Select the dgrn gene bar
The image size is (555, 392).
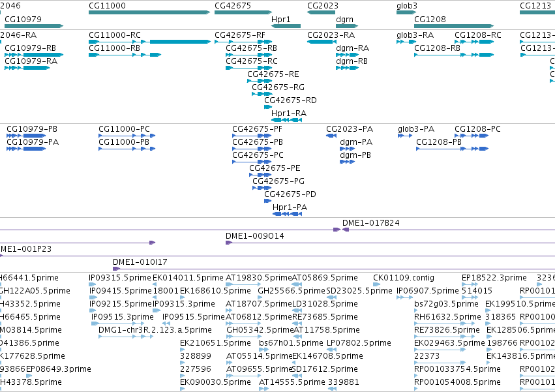(347, 26)
